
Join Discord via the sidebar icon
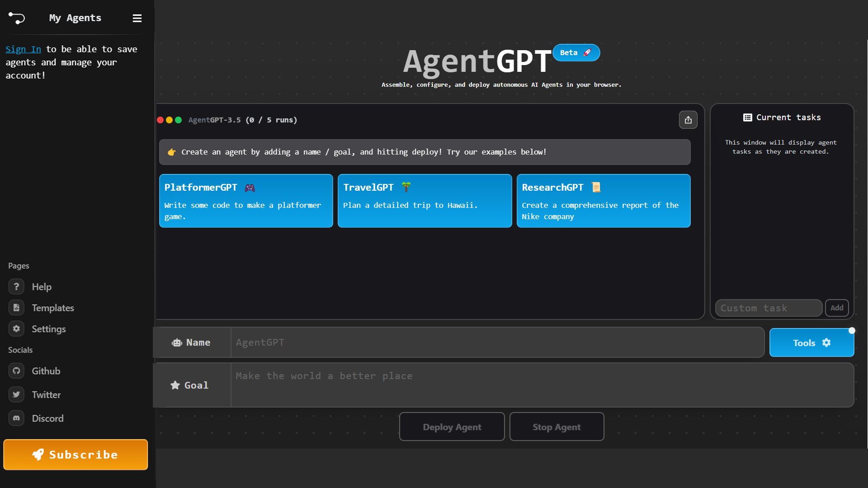[x=16, y=418]
